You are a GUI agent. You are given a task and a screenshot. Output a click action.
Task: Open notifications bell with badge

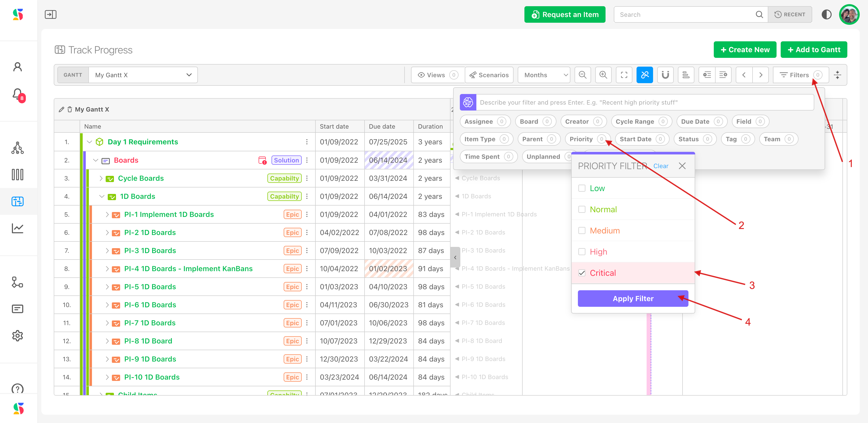pyautogui.click(x=18, y=94)
